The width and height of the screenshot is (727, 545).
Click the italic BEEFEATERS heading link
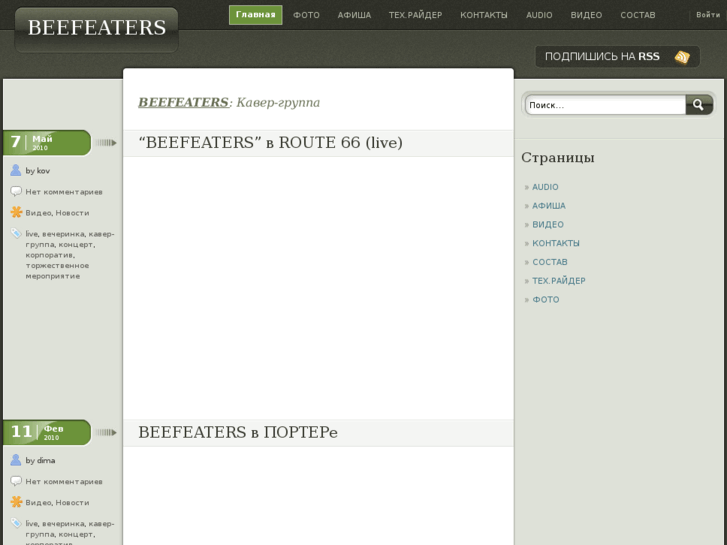183,103
